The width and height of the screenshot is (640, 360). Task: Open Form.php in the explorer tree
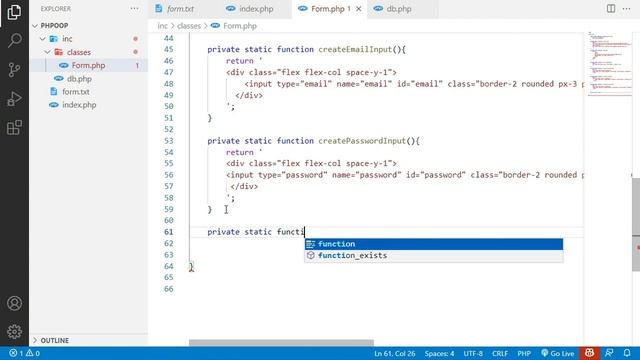[88, 65]
